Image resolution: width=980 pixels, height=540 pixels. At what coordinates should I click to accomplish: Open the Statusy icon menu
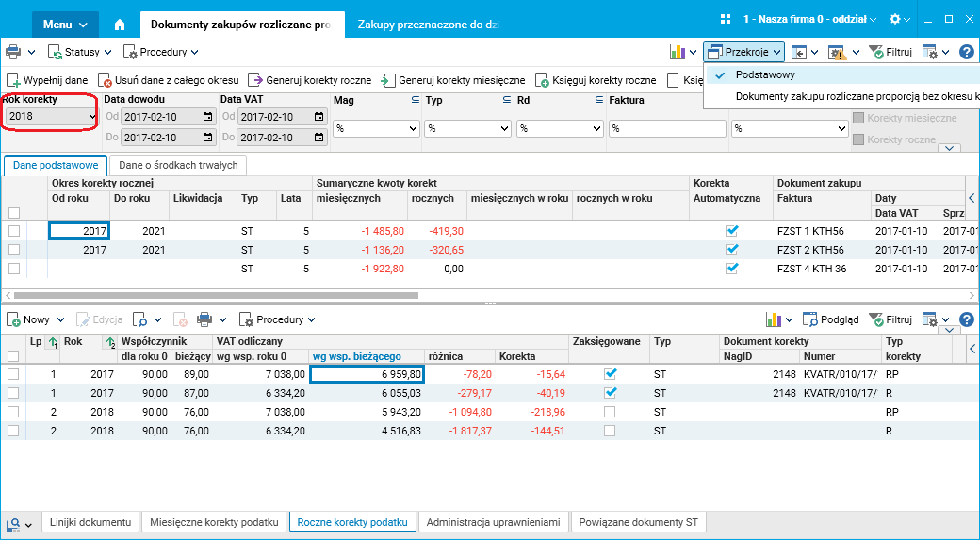point(55,52)
